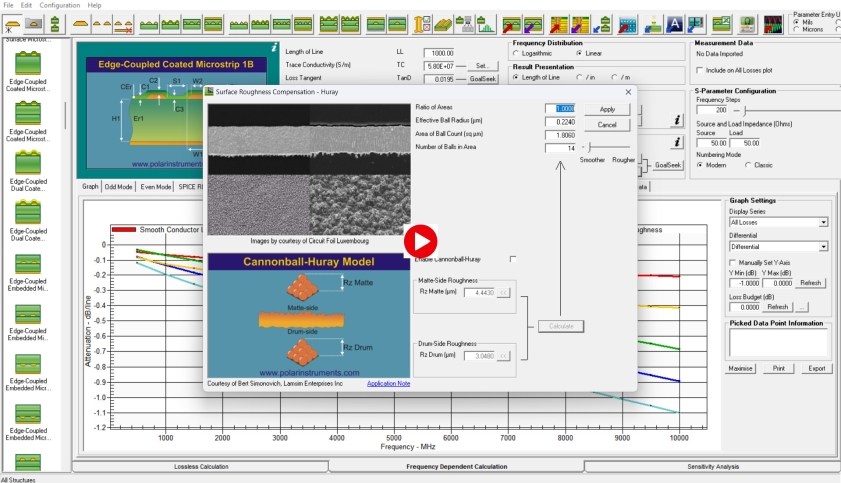Open the Lossless Calculation tab

pyautogui.click(x=201, y=466)
